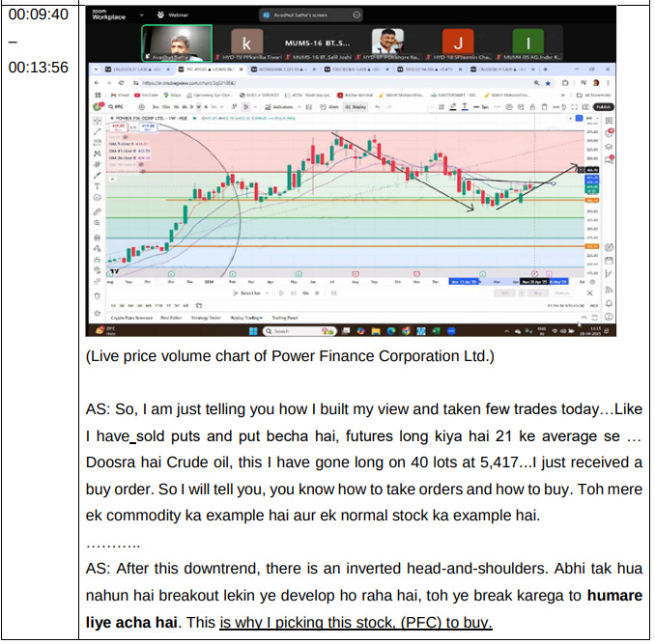This screenshot has height=644, width=655.
Task: Click the Webinar label in Zoom
Action: click(179, 15)
